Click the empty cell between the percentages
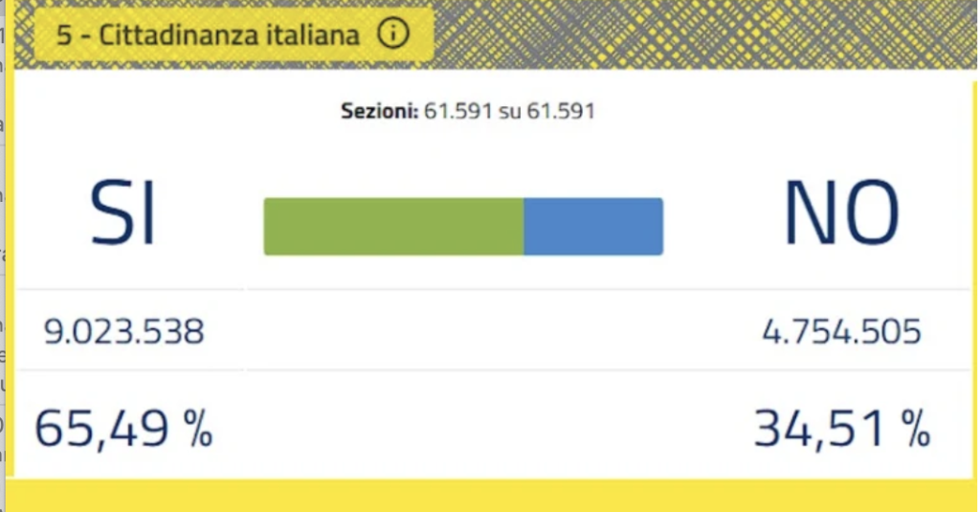The image size is (980, 512). (x=479, y=428)
